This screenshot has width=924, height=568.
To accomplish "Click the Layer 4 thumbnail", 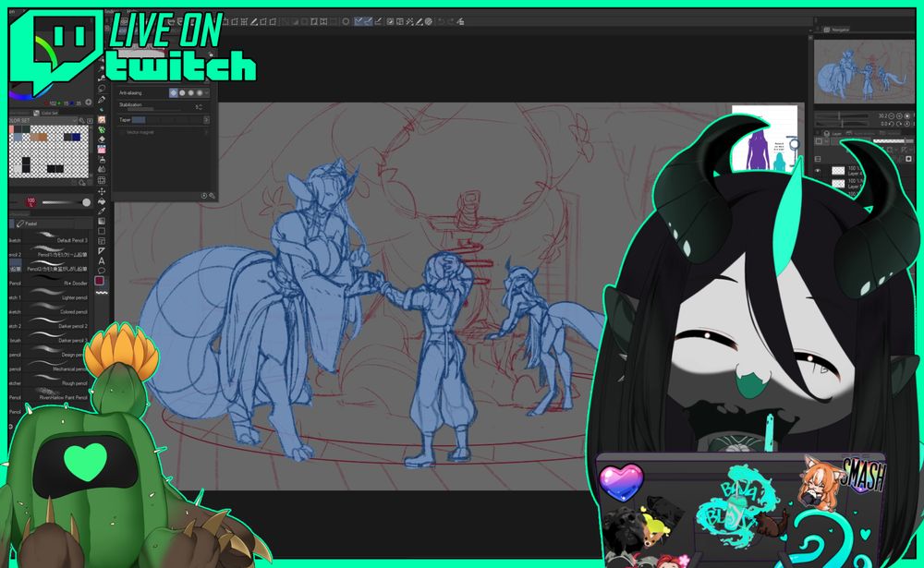I will [838, 170].
